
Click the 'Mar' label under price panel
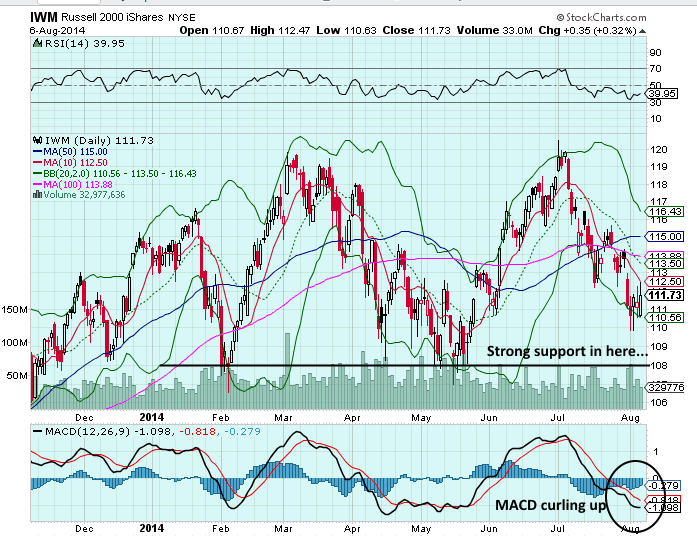pyautogui.click(x=283, y=418)
